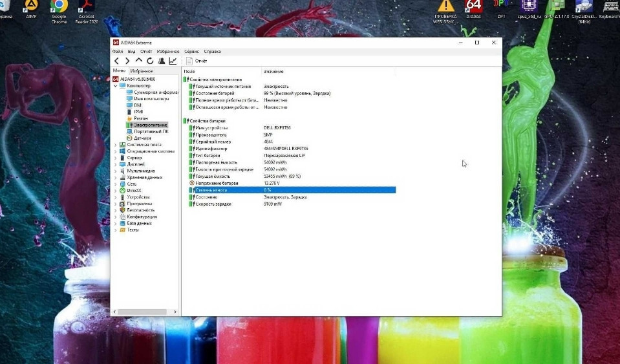Click the Значение column header

pos(273,71)
